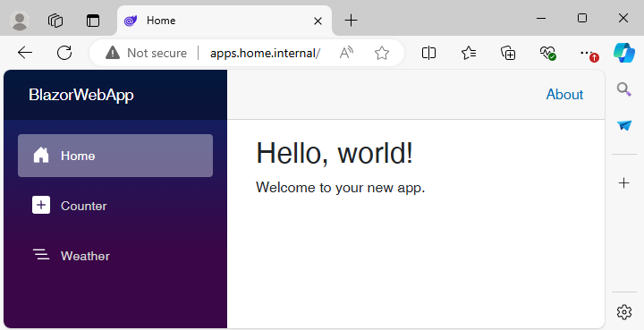Open sidebar search magnifier icon
The image size is (644, 330).
point(624,89)
